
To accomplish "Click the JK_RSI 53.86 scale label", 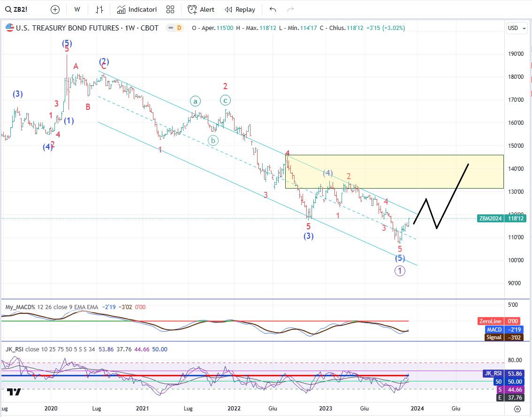I will coord(504,373).
